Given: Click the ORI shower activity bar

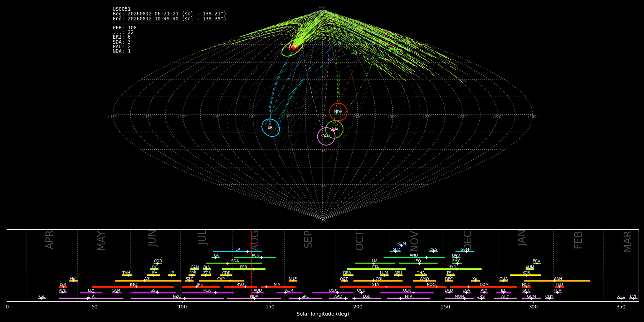Looking at the screenshot, I should point(378,281).
